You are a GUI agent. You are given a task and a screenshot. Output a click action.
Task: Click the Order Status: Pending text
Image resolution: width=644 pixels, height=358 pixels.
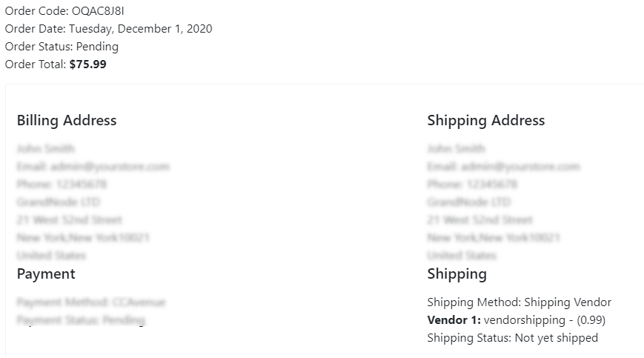[x=62, y=47]
